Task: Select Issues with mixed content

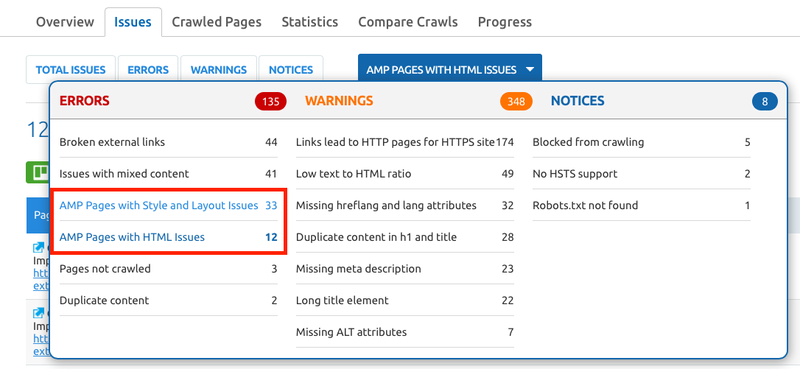Action: (168, 174)
